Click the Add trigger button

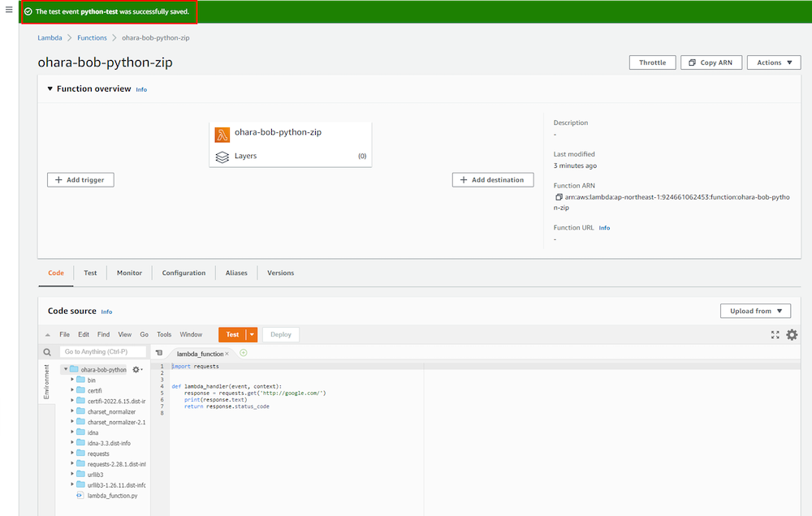click(x=80, y=180)
